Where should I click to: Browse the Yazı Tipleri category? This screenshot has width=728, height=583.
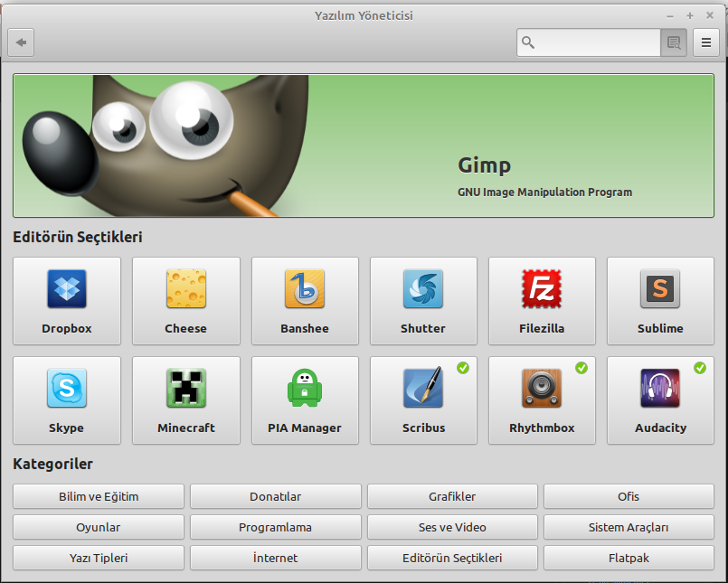click(x=99, y=558)
